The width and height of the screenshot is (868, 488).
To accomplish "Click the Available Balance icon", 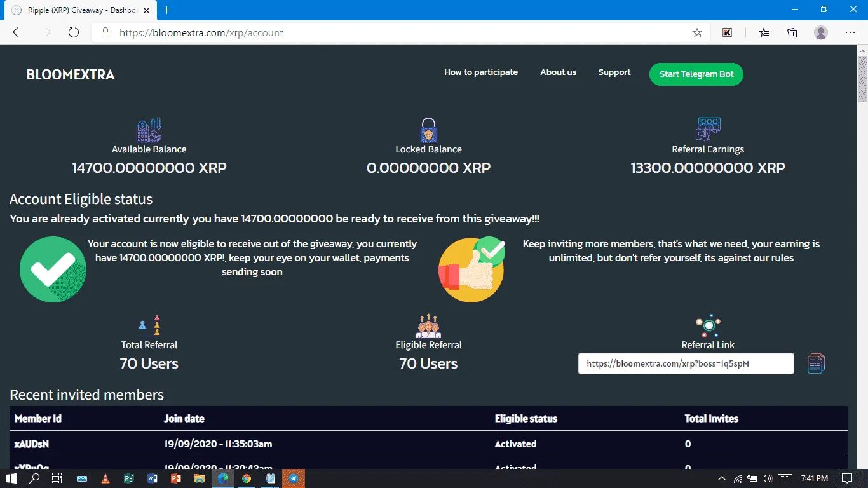I will [x=149, y=130].
